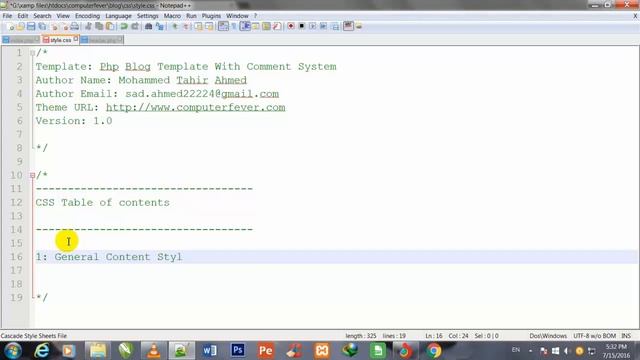Screen dimensions: 640x360
Task: Click the Zoom Out toolbar icon
Action: point(186,26)
